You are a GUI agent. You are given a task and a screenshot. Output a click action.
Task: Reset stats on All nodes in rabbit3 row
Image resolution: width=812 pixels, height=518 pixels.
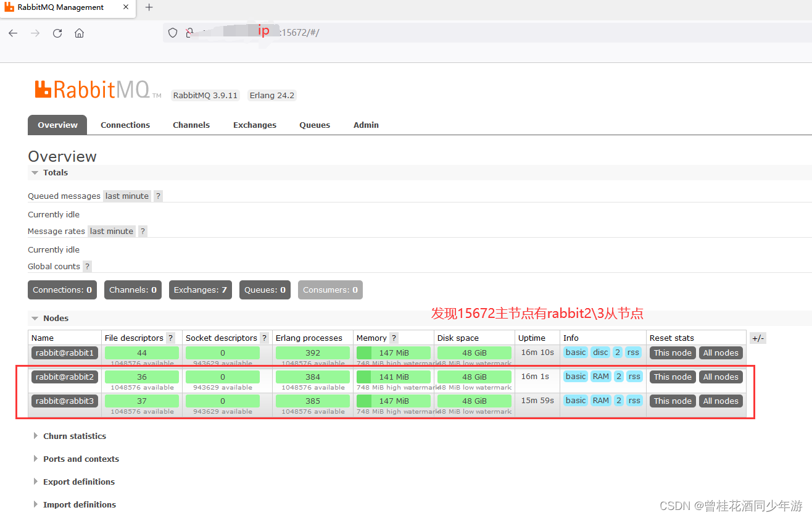[x=721, y=401]
